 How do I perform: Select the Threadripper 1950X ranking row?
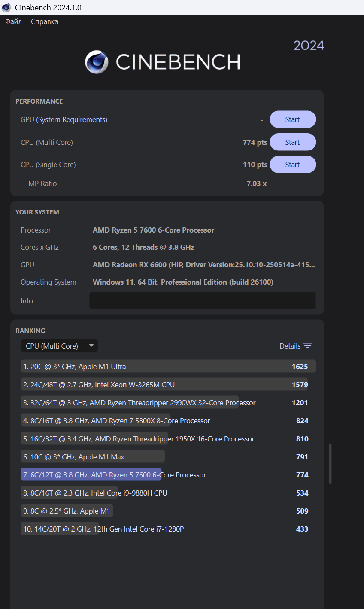pos(168,439)
